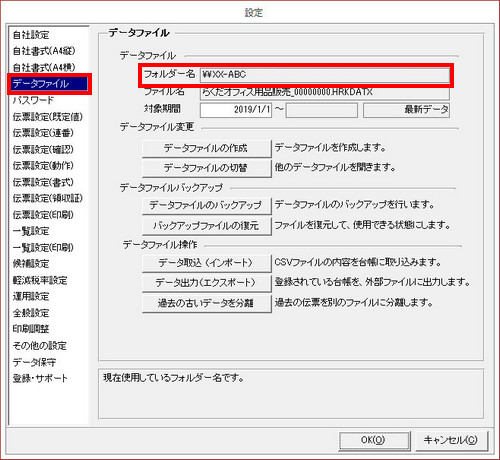Click 過去の古いデータを分離 button
Screen dimensions: 500x460
coord(206,303)
